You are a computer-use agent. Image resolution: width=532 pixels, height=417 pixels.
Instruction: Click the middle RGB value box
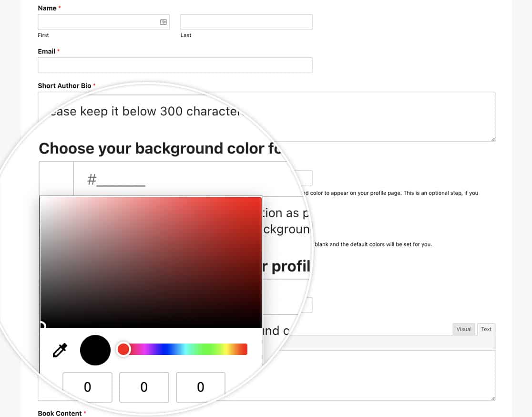(x=144, y=387)
